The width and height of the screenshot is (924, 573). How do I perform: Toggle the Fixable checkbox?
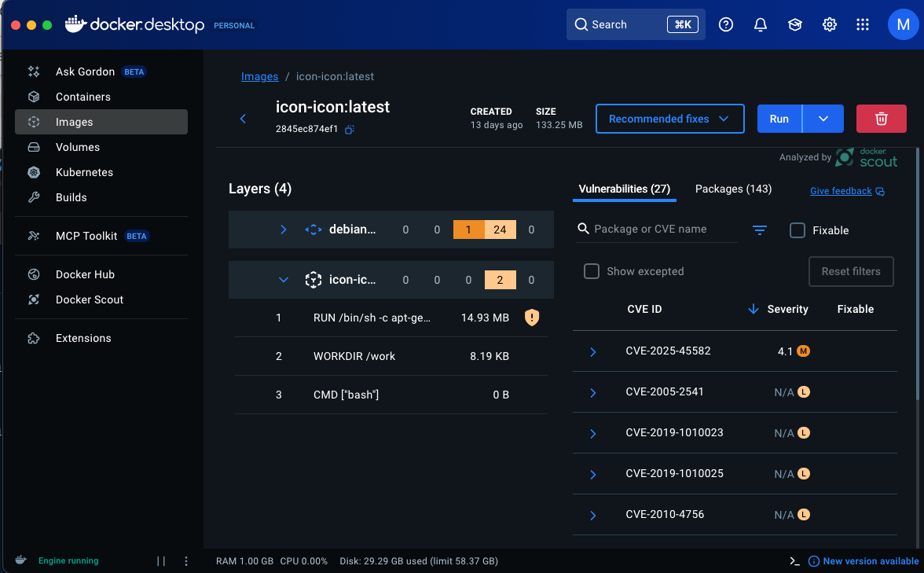click(797, 230)
